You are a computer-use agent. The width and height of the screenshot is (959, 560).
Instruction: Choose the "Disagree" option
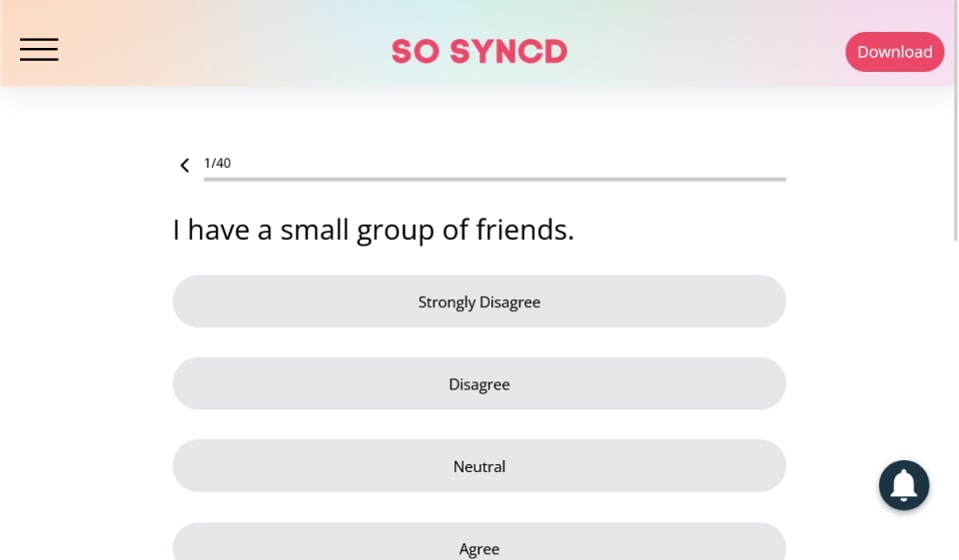coord(479,384)
